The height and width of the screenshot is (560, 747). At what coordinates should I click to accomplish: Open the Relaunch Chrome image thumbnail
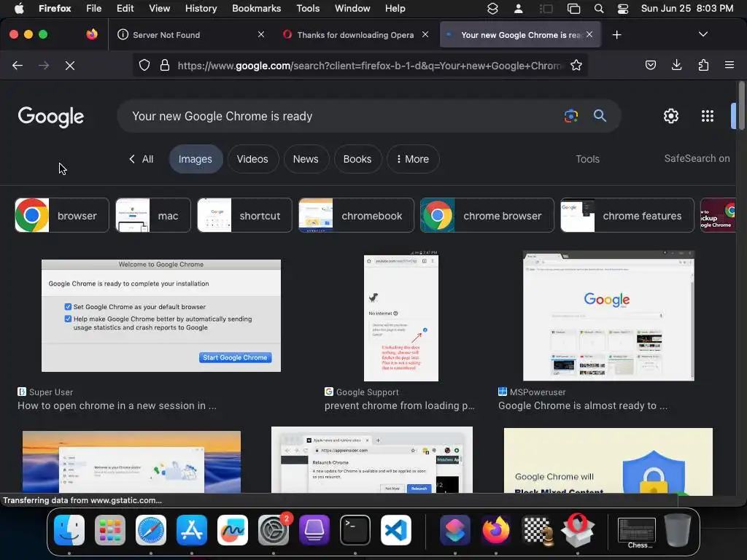(x=372, y=460)
